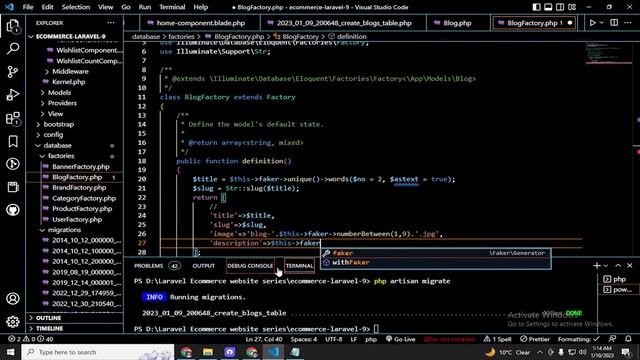Create a new terminal with plus icon

(x=597, y=266)
